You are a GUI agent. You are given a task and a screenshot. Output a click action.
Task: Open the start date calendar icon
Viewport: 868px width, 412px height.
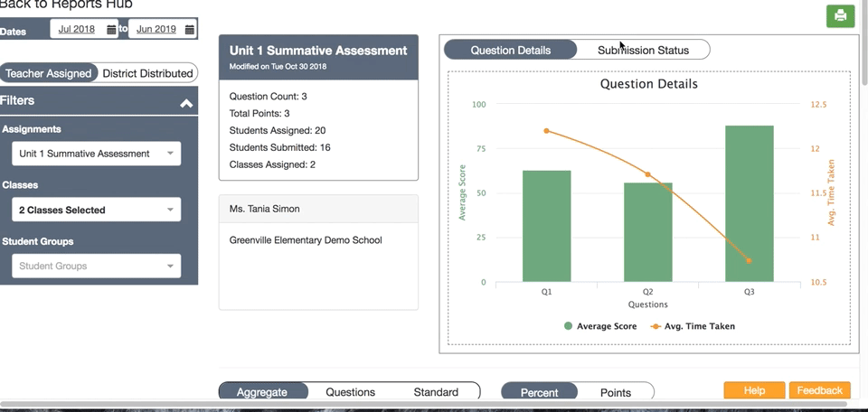point(111,29)
